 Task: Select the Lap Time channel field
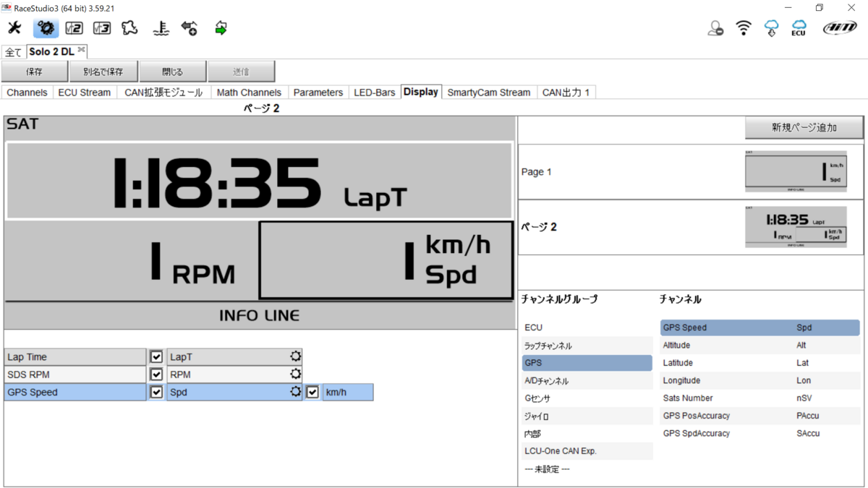(75, 356)
